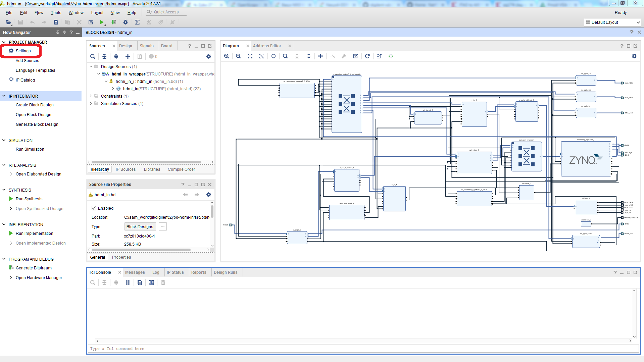Image resolution: width=644 pixels, height=362 pixels.
Task: Open the Settings gear in main toolbar
Action: click(126, 22)
